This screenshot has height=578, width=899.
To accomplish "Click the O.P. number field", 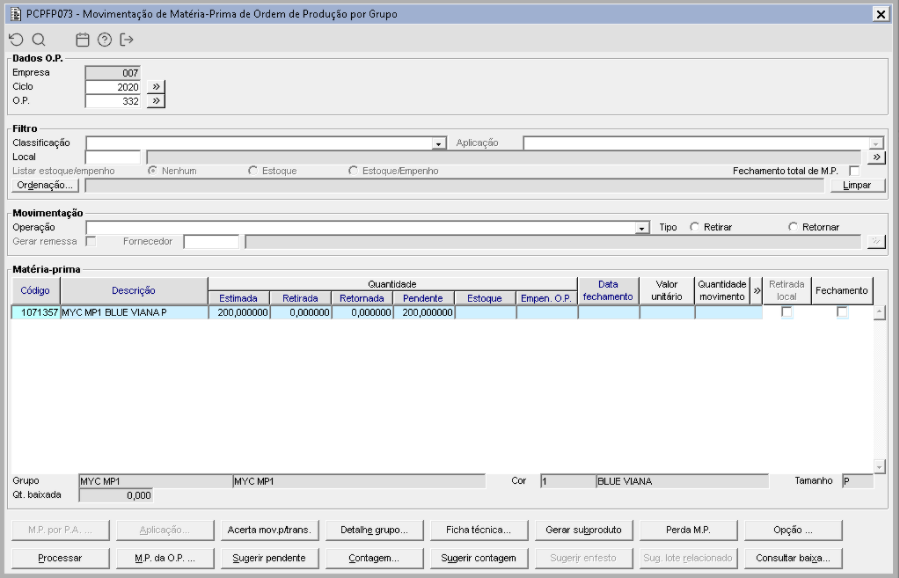I will coord(113,101).
